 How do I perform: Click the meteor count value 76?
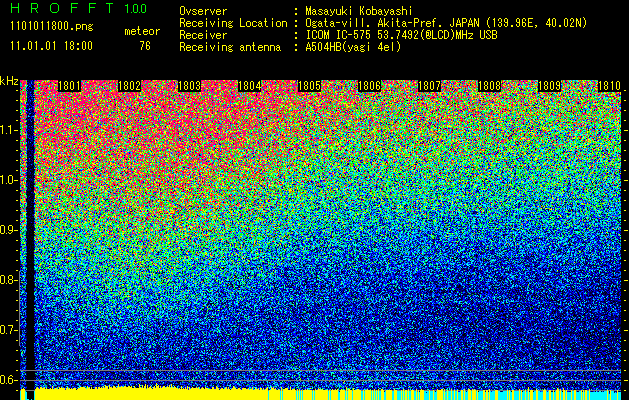click(x=145, y=46)
